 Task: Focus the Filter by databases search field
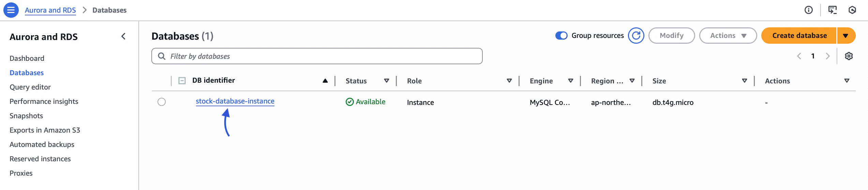[317, 56]
